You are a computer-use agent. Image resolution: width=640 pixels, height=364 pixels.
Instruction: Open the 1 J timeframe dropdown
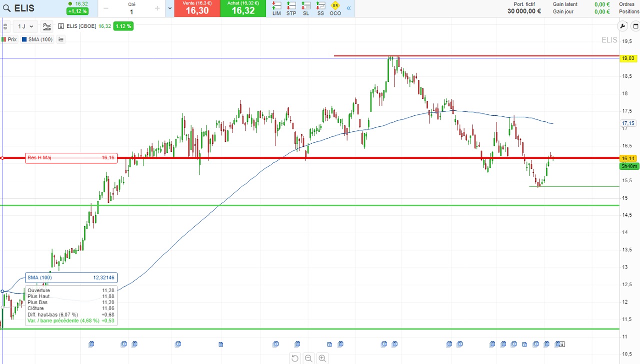(25, 26)
